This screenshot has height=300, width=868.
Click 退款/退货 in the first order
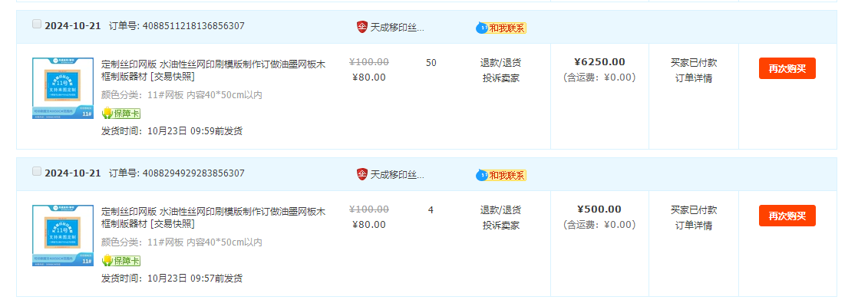500,63
